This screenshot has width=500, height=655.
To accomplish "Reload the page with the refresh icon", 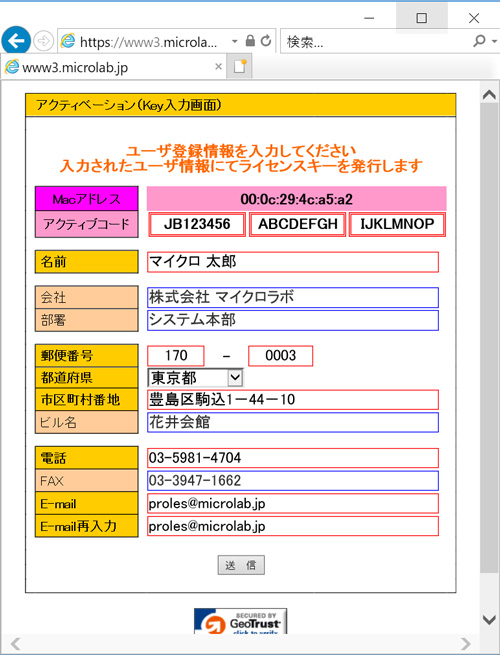I will [266, 41].
